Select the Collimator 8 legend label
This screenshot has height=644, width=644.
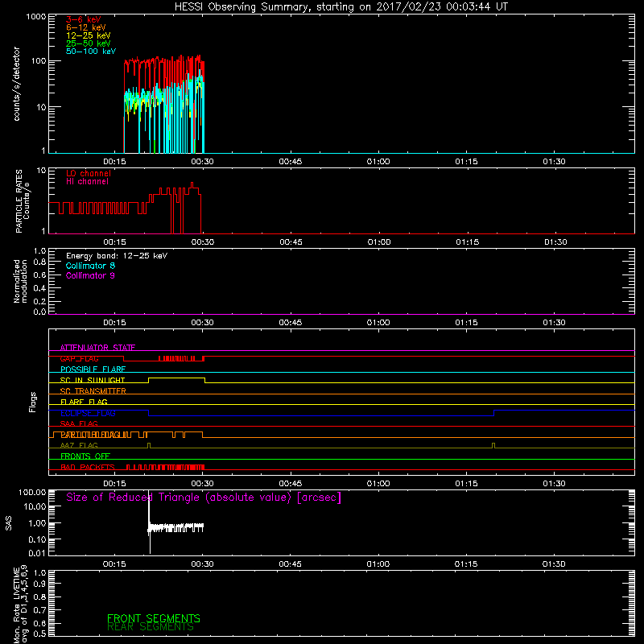point(90,266)
